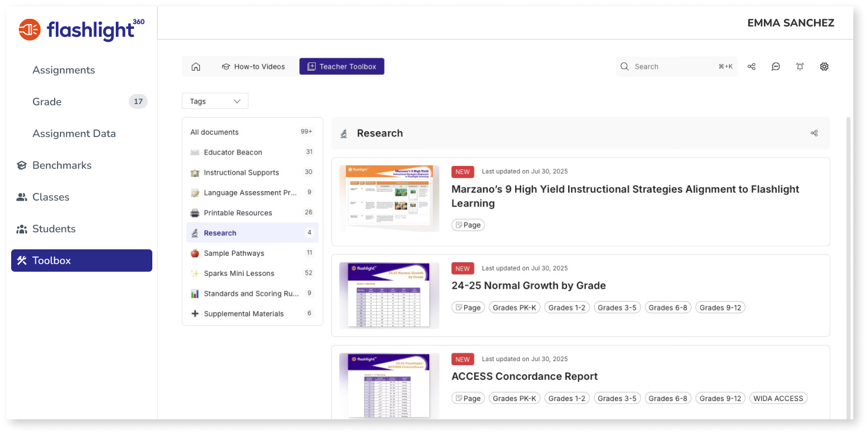Image resolution: width=868 pixels, height=434 pixels.
Task: Select Supplemental Materials category
Action: (x=252, y=314)
